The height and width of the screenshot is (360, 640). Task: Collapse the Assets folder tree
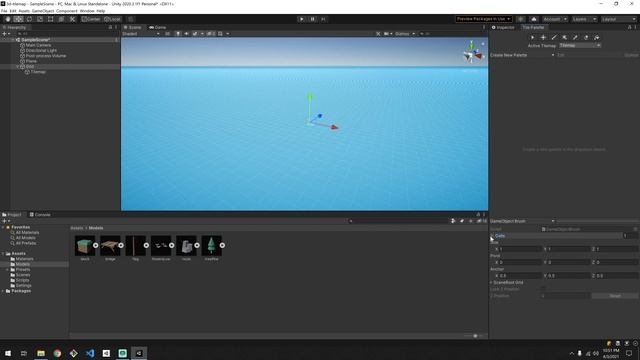point(3,253)
